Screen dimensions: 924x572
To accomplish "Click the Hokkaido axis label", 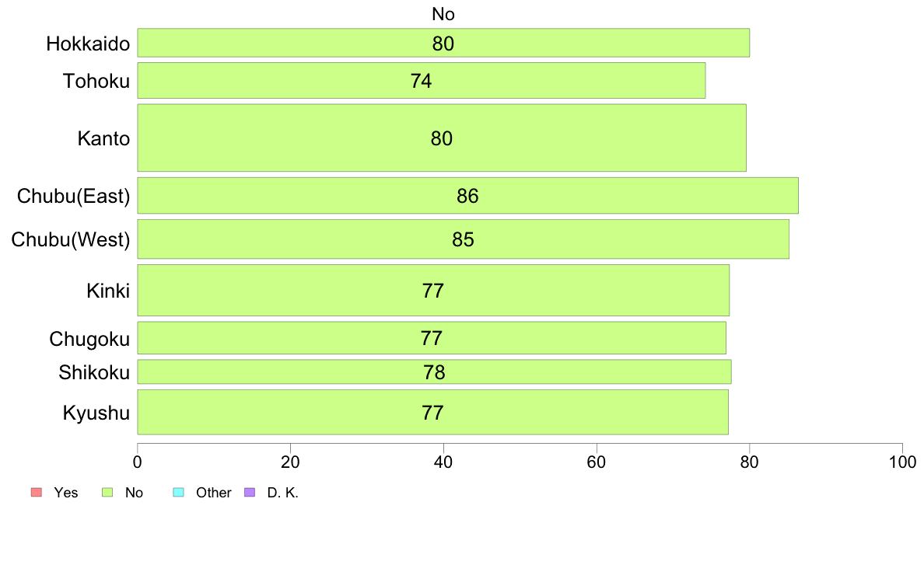I will pyautogui.click(x=88, y=44).
